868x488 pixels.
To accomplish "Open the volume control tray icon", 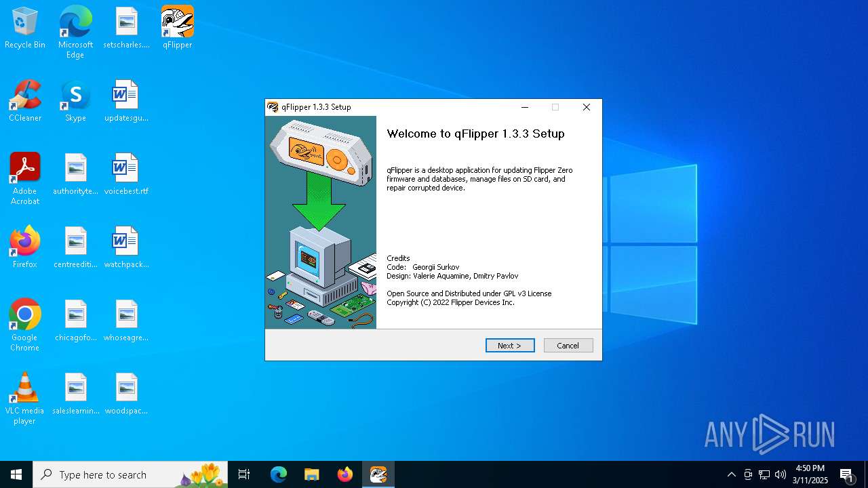I will [781, 474].
